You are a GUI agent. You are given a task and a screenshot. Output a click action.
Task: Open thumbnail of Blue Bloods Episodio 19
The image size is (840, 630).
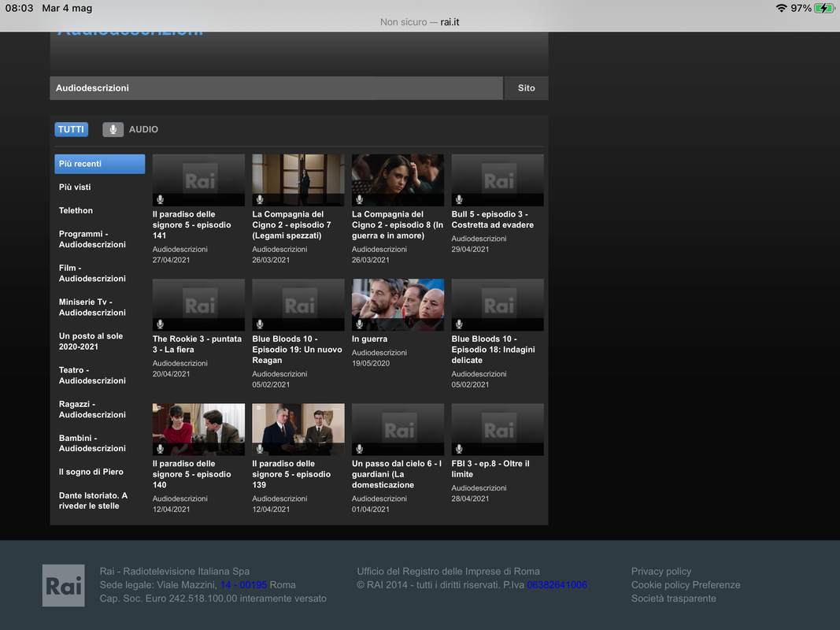coord(298,305)
